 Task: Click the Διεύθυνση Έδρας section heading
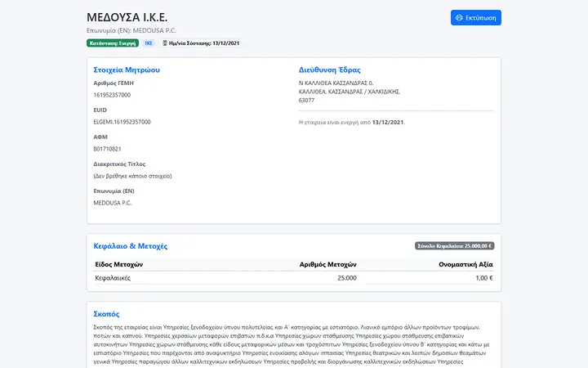pyautogui.click(x=330, y=70)
